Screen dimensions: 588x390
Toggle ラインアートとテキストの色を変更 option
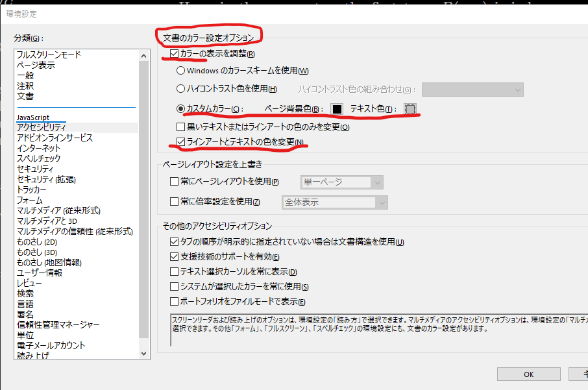point(180,141)
